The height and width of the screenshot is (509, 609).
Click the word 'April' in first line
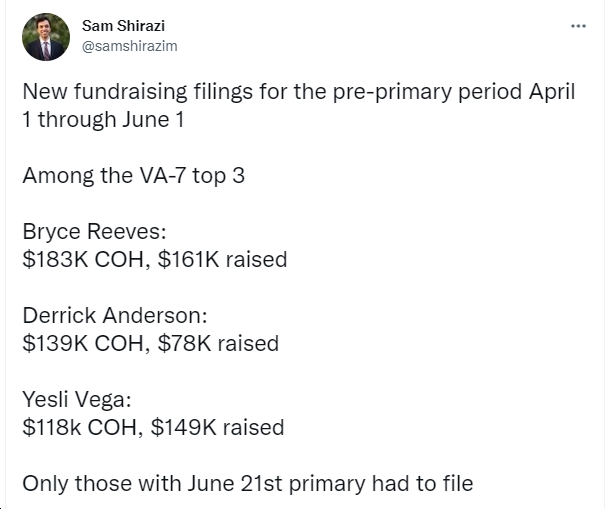tap(552, 92)
